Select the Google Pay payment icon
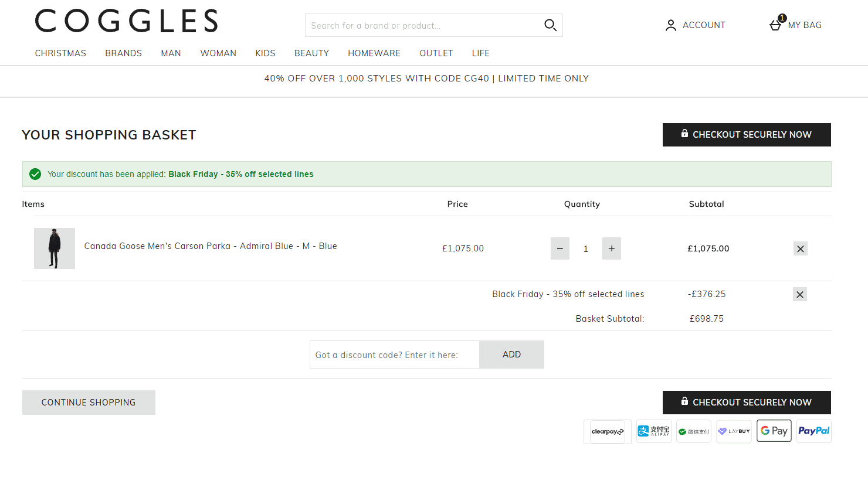 (x=774, y=431)
